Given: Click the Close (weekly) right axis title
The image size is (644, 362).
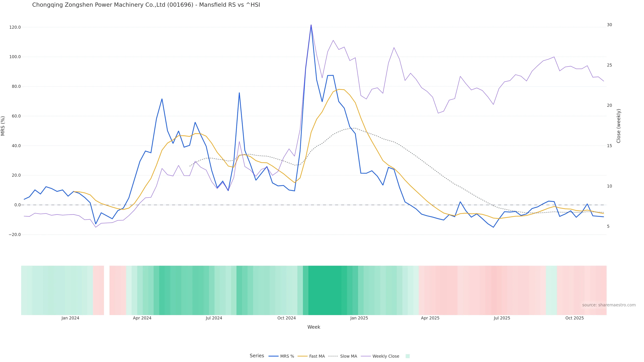Looking at the screenshot, I should pos(619,126).
